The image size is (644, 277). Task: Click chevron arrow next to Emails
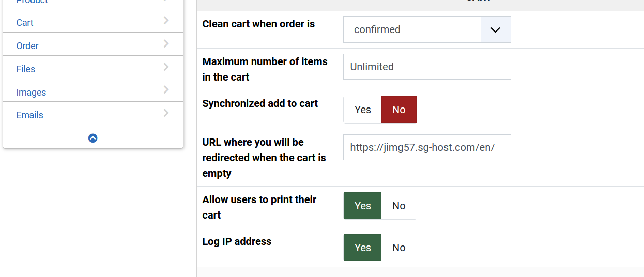(x=166, y=113)
